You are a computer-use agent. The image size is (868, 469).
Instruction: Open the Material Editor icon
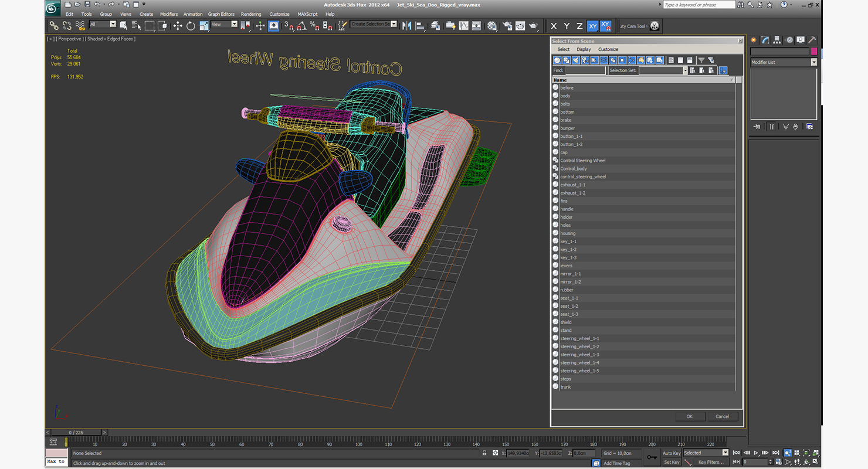(x=492, y=26)
